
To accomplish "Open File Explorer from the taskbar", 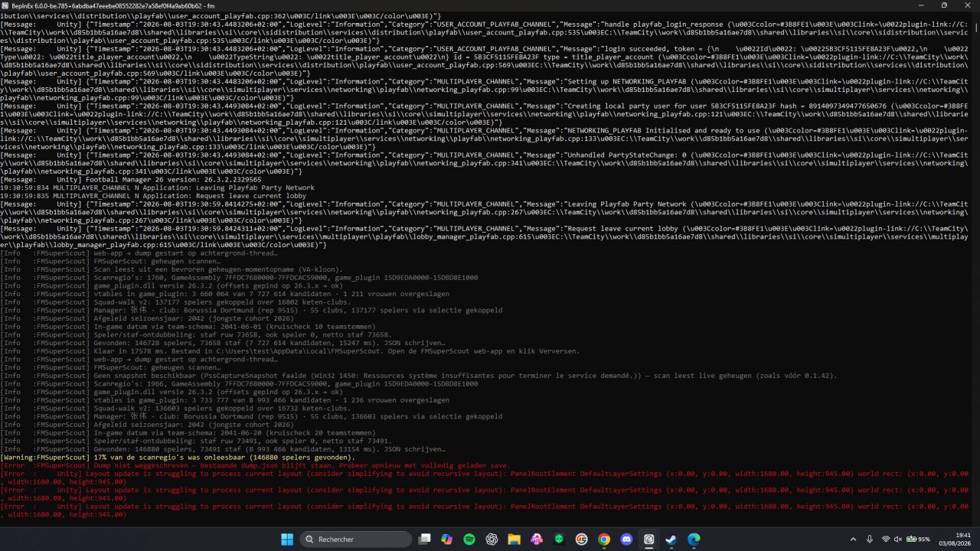I will pyautogui.click(x=514, y=539).
